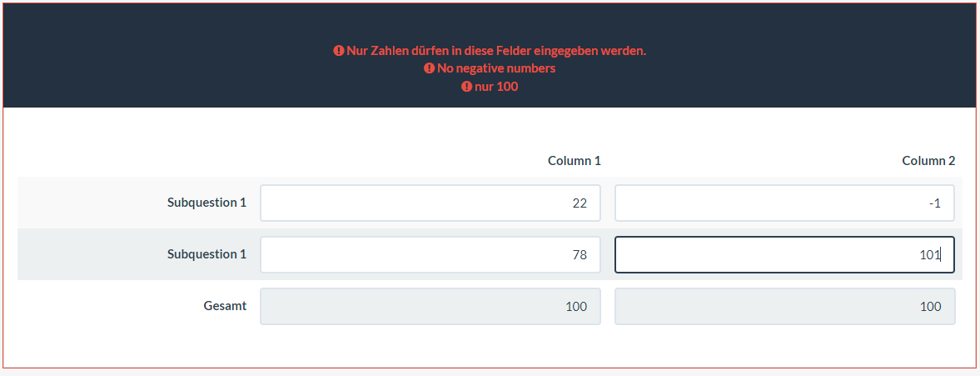This screenshot has width=980, height=376.
Task: Click the Gesamt total field under Column 2
Action: pyautogui.click(x=784, y=306)
